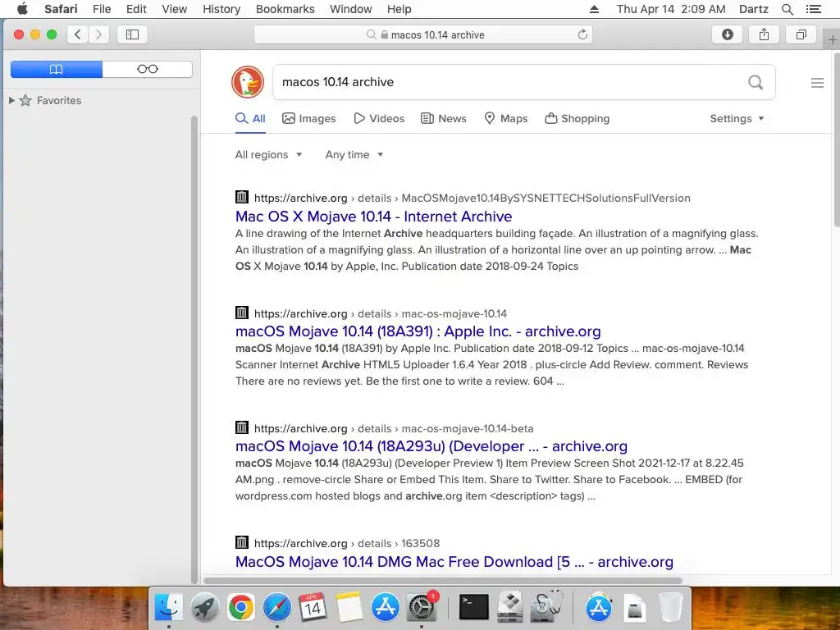Select the News search tab
The width and height of the screenshot is (840, 630).
(444, 118)
